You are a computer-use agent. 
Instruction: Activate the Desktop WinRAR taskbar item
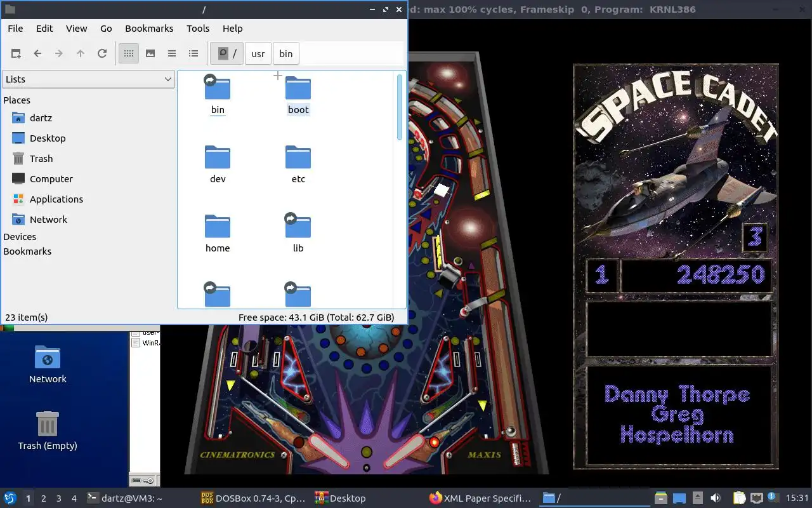coord(368,498)
